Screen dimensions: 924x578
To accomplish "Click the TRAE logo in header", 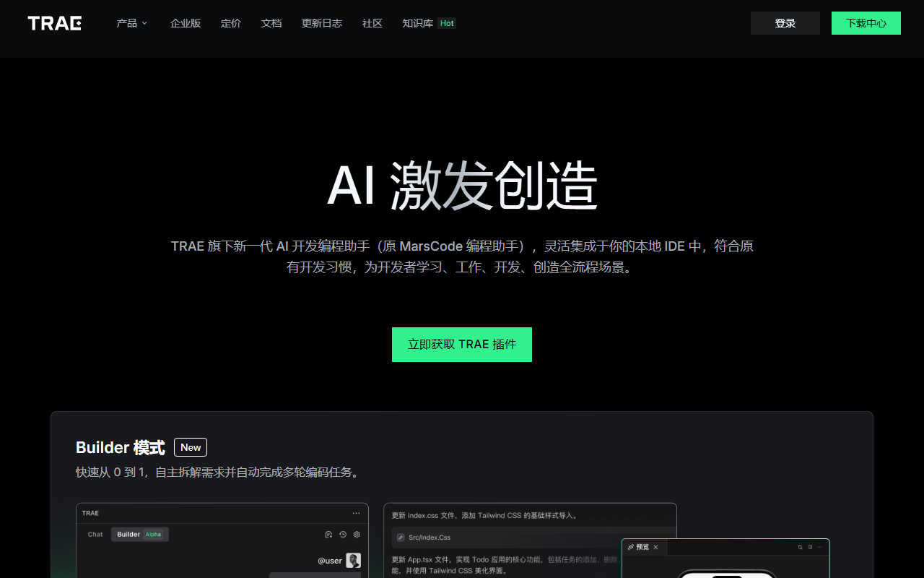I will [x=55, y=23].
